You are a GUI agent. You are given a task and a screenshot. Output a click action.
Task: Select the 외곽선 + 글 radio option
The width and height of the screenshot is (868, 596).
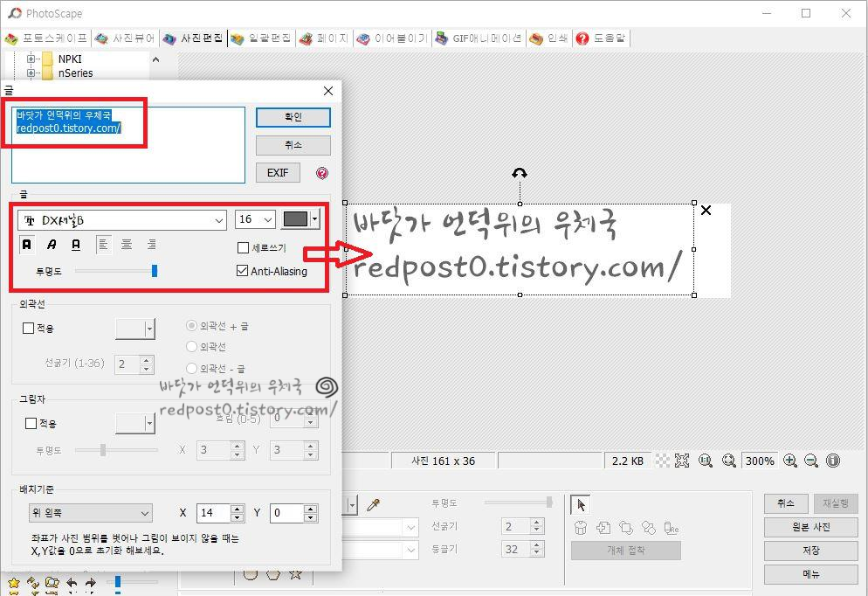[191, 326]
